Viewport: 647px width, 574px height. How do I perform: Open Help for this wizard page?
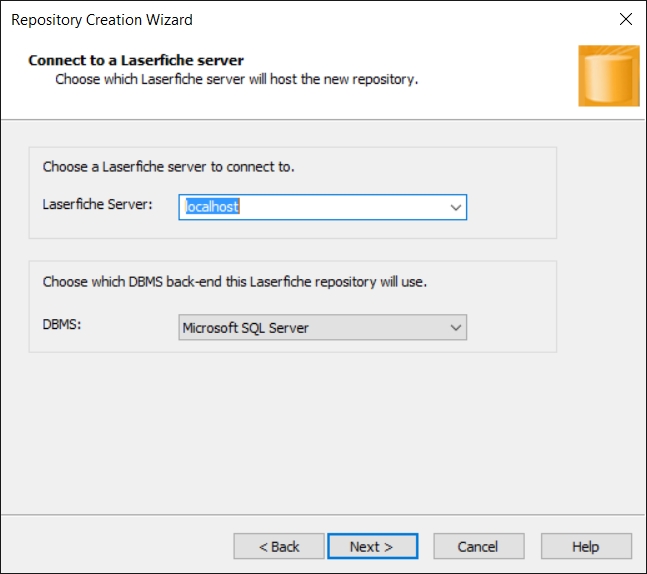[586, 546]
